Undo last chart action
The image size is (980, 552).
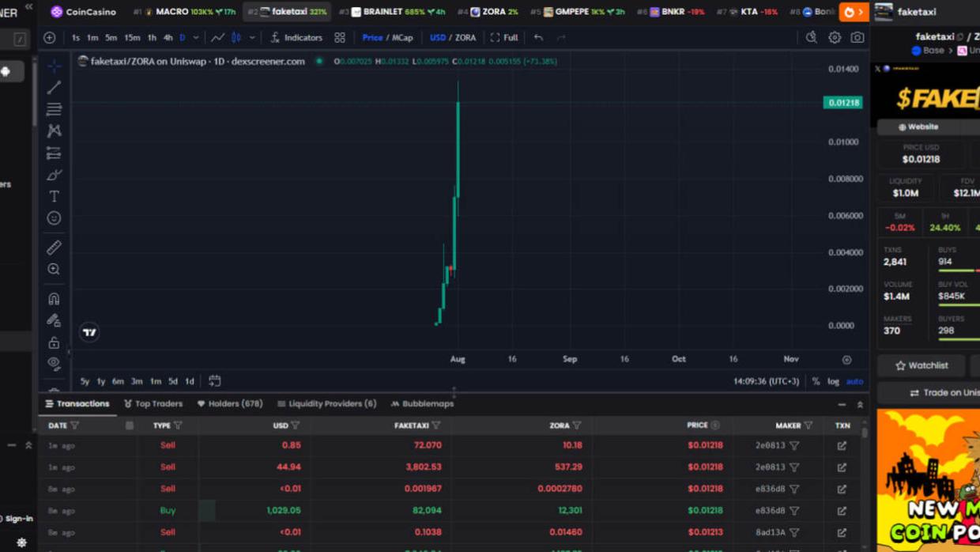click(x=538, y=37)
